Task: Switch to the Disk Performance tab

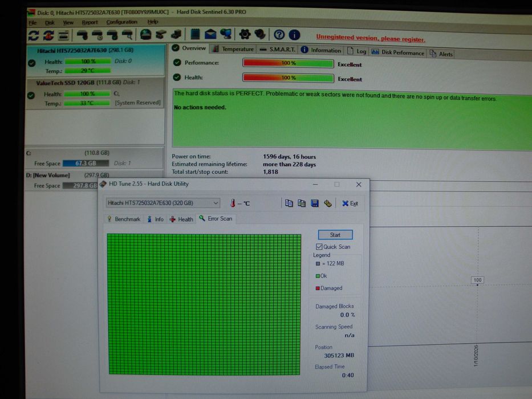Action: [x=397, y=52]
